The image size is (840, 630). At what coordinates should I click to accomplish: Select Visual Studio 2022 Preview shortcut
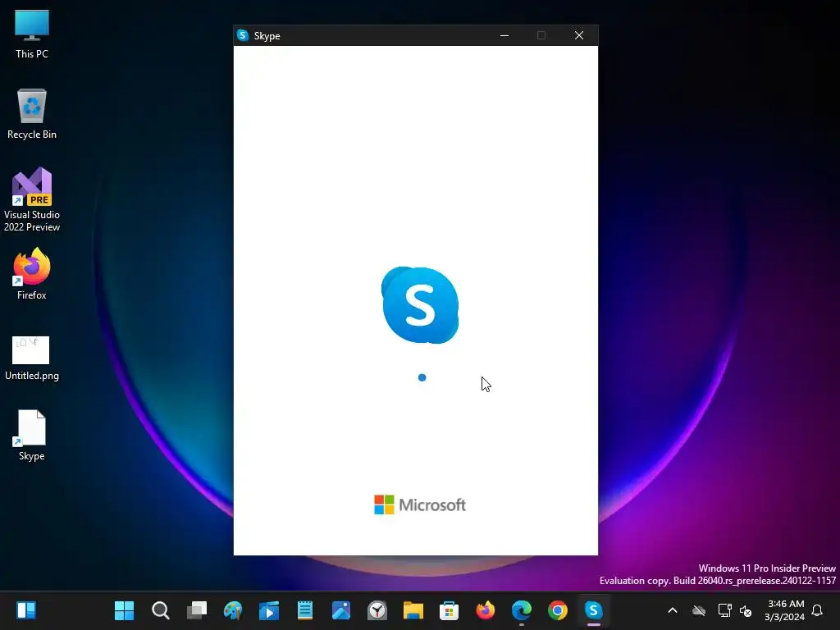click(x=32, y=199)
